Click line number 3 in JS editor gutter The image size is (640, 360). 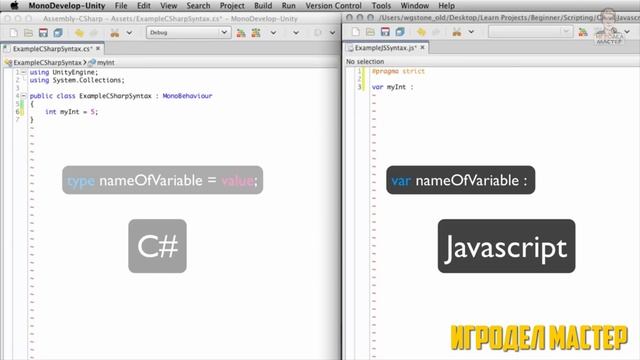(360, 87)
